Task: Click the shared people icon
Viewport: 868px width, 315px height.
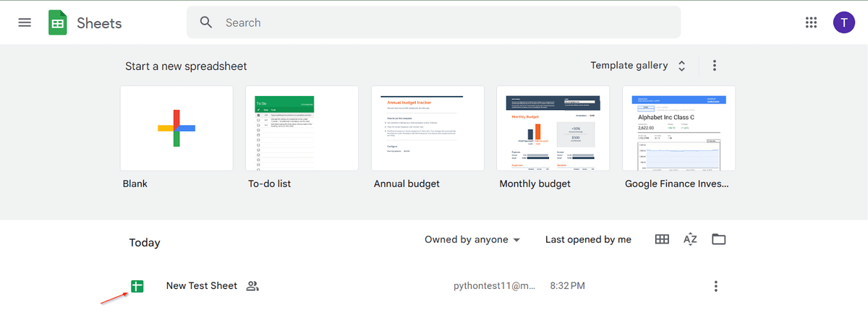Action: 252,286
